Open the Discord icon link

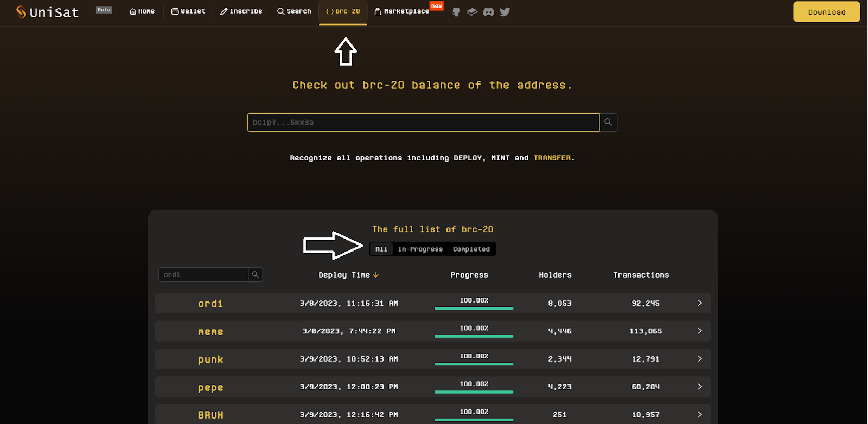pyautogui.click(x=489, y=12)
